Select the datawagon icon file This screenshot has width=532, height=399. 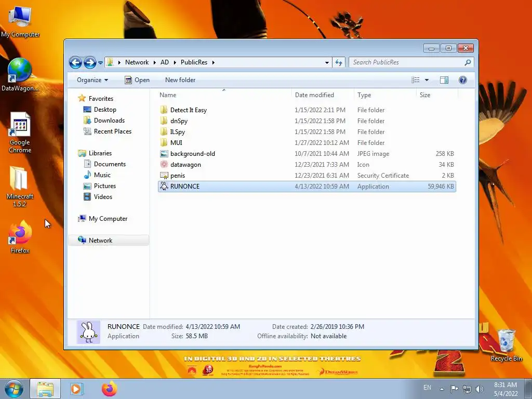point(307,165)
